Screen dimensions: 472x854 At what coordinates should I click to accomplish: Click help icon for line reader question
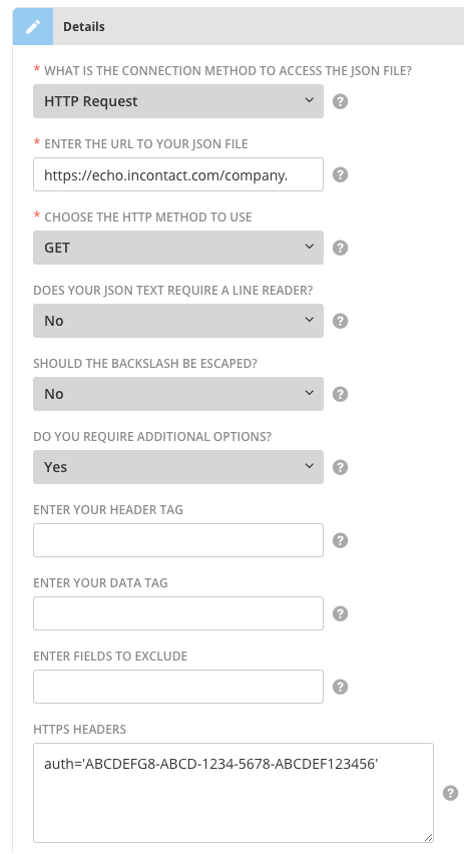coord(340,321)
